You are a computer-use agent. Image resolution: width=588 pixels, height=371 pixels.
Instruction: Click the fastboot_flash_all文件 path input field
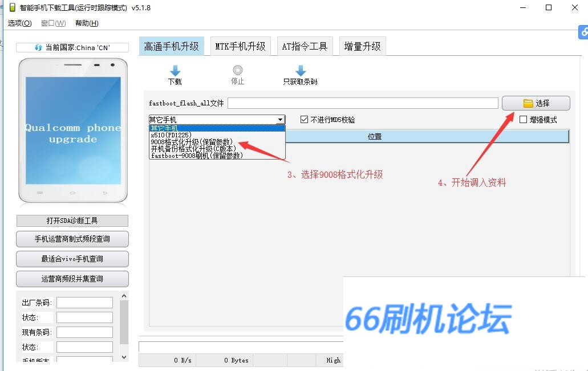[363, 103]
